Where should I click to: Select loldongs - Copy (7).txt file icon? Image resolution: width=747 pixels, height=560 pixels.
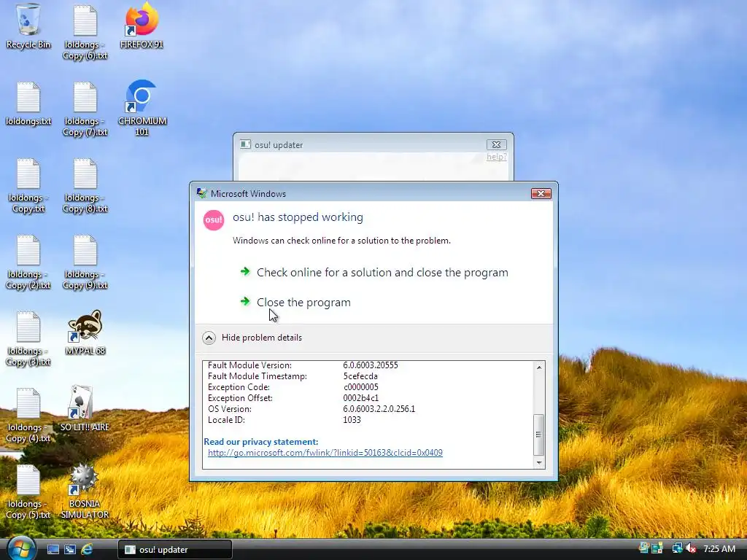coord(85,109)
